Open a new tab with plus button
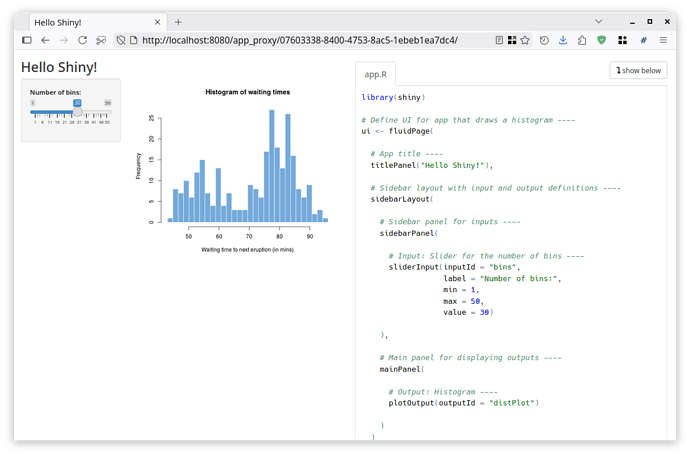690x456 pixels. [x=178, y=21]
